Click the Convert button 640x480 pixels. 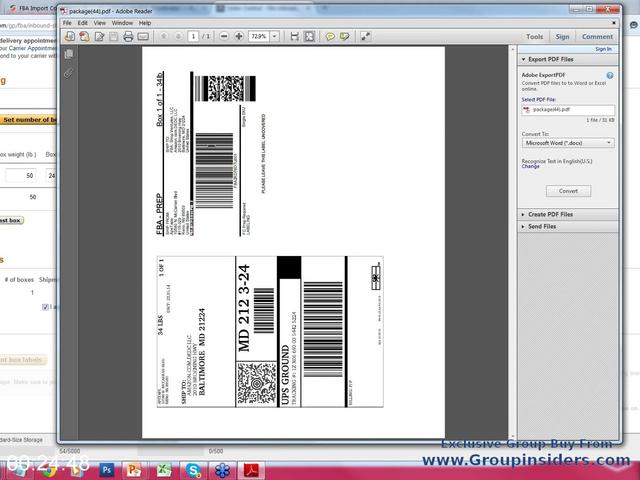coord(568,191)
